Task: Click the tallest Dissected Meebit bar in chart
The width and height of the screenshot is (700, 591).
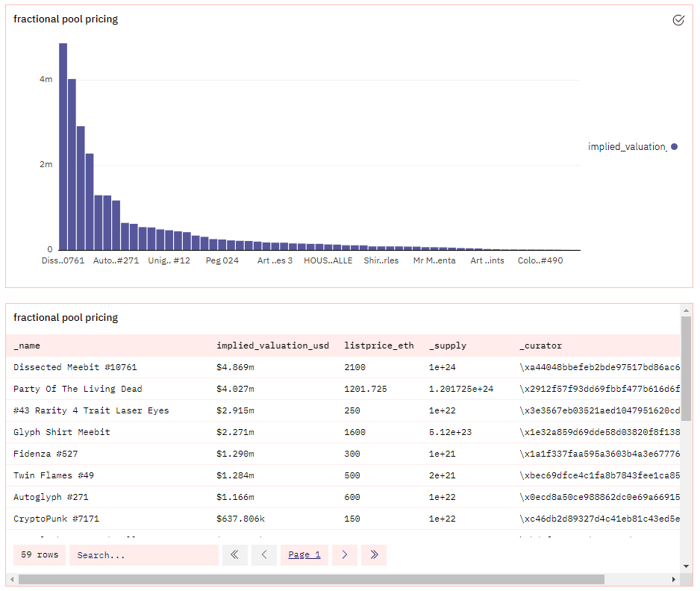Action: [x=63, y=146]
